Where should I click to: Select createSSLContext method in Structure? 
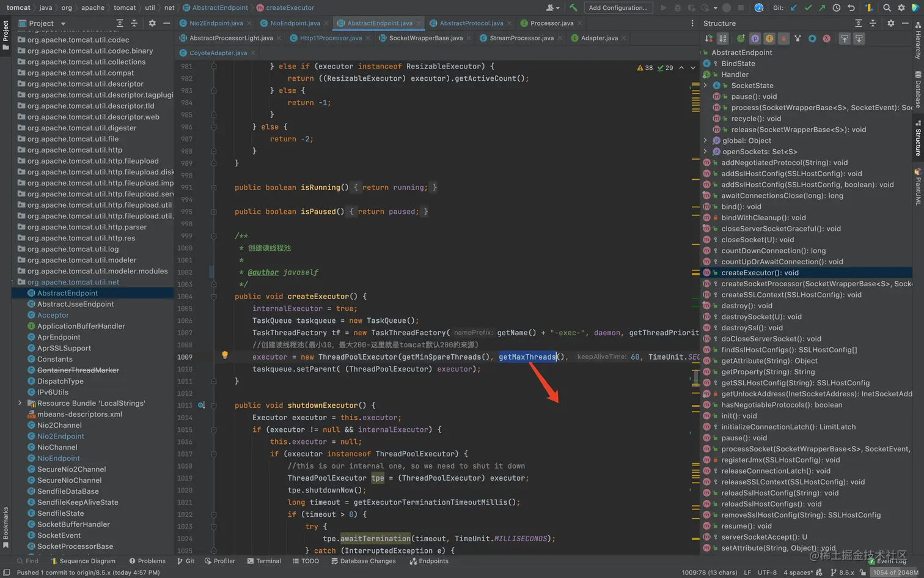791,295
